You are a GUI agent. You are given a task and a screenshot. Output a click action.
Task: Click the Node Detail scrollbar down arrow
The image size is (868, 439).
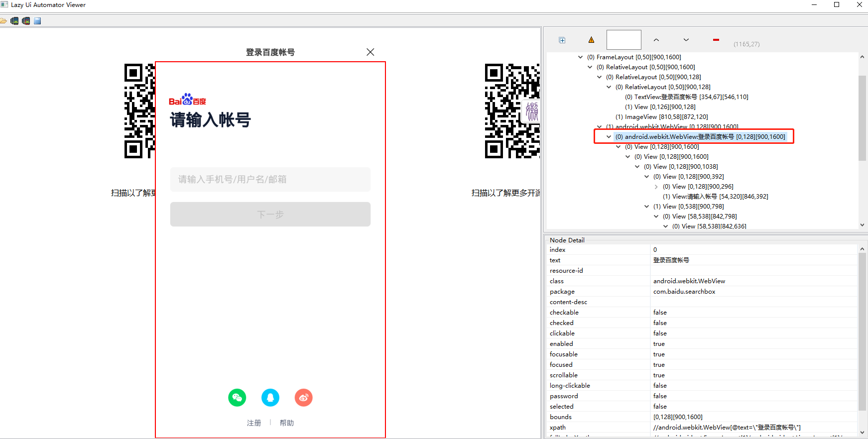tap(863, 432)
